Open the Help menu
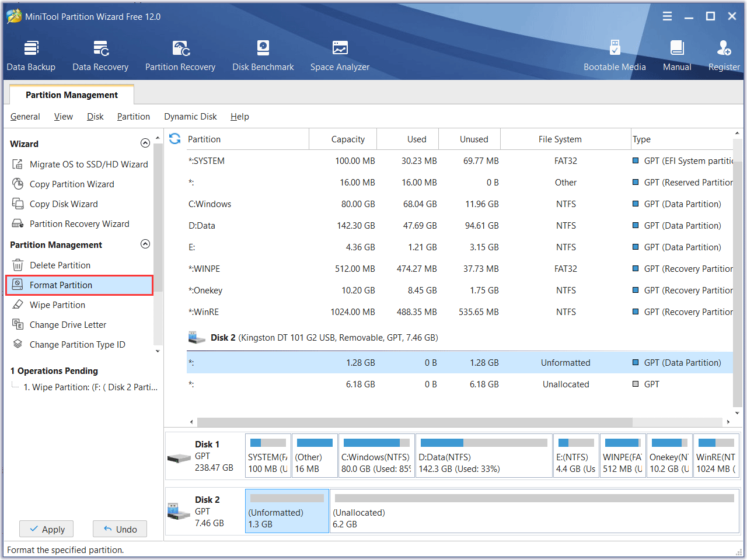747x560 pixels. (240, 117)
